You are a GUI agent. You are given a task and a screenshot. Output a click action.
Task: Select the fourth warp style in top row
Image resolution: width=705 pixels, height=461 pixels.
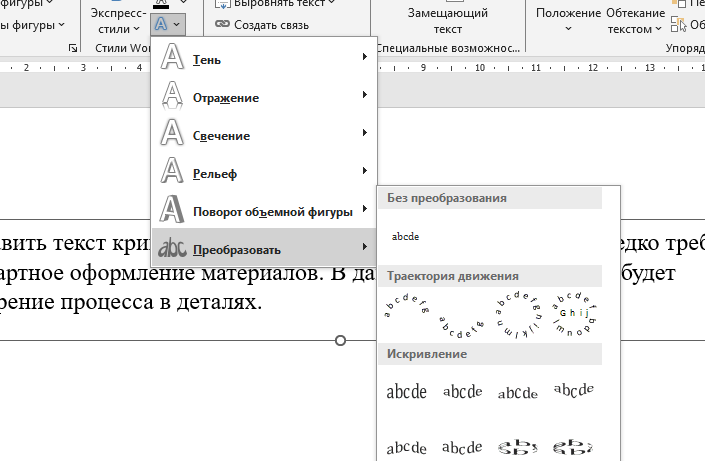pyautogui.click(x=574, y=390)
